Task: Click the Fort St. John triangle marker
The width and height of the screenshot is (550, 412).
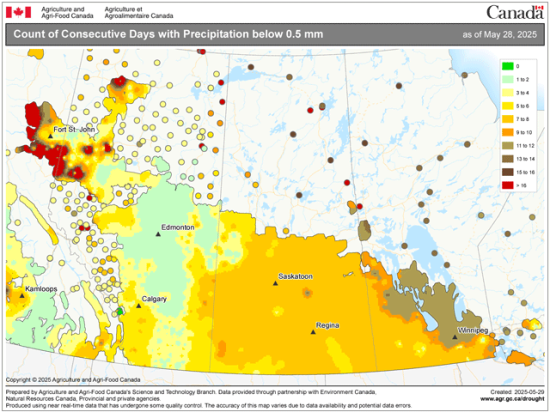Action: (51, 136)
